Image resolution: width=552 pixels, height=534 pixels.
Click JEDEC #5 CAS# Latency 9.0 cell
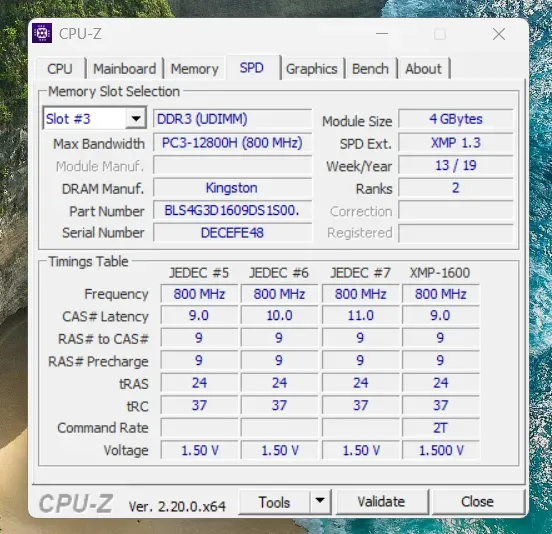(x=199, y=315)
